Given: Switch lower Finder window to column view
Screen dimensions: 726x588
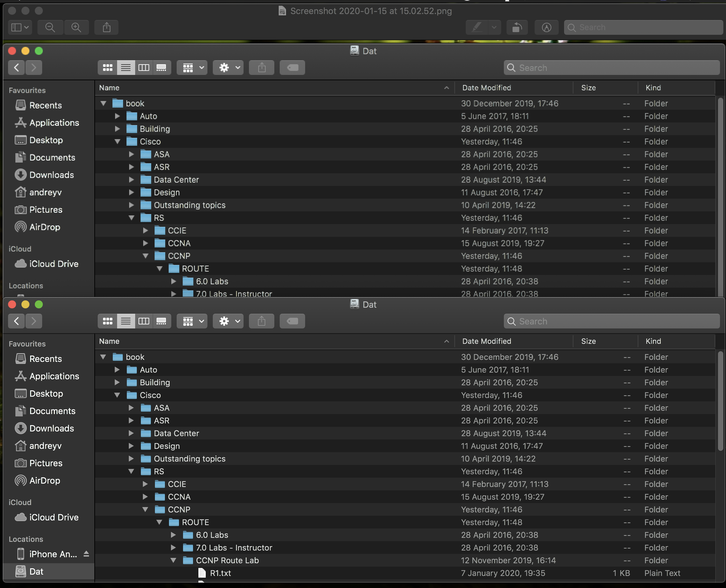Looking at the screenshot, I should point(144,321).
